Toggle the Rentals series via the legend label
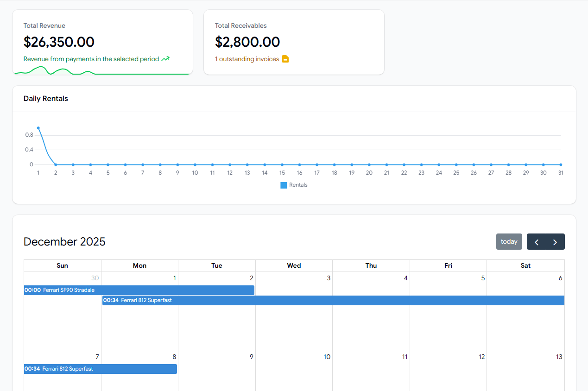Viewport: 588px width, 391px height. tap(299, 184)
